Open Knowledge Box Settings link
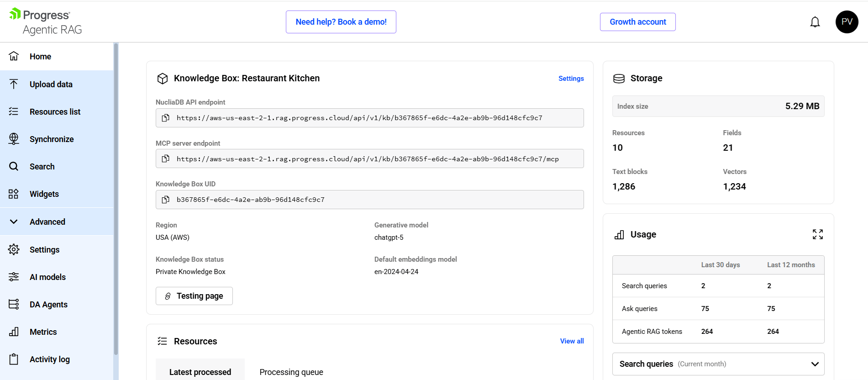This screenshot has height=380, width=868. point(571,79)
